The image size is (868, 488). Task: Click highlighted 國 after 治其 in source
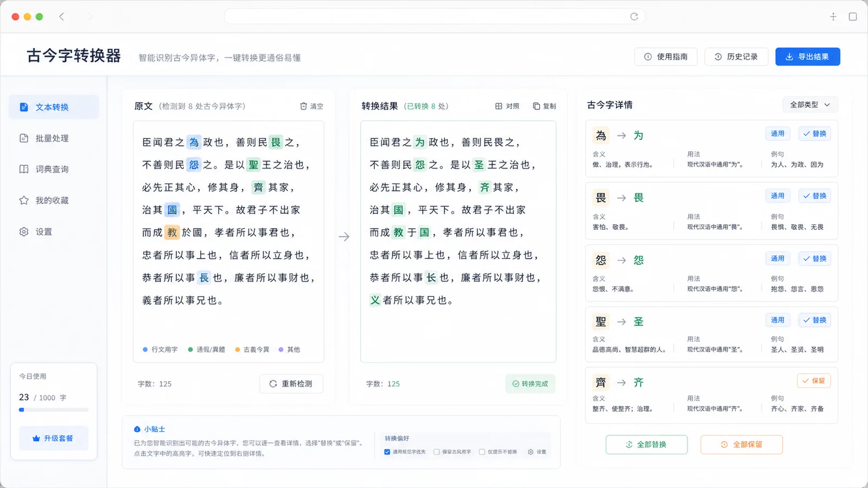click(x=172, y=210)
